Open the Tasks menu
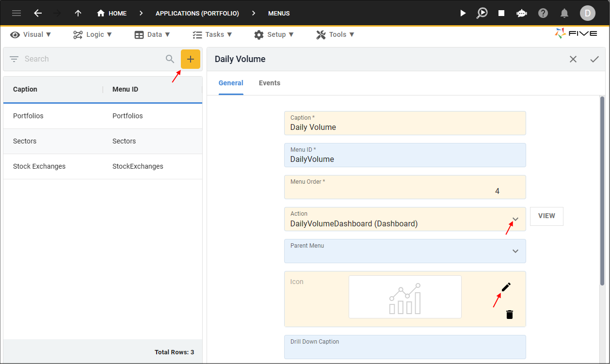This screenshot has height=364, width=610. [212, 34]
